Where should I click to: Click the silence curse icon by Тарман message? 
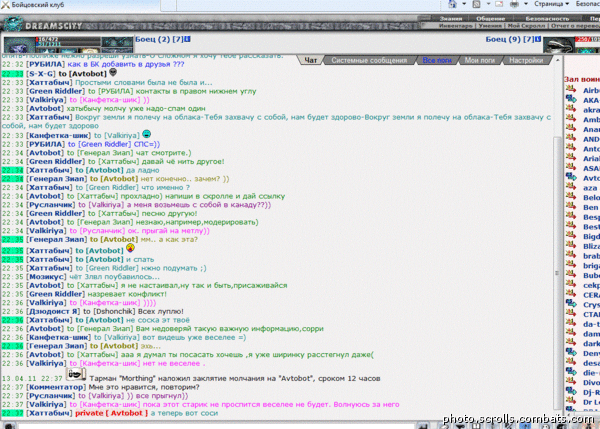coord(76,374)
